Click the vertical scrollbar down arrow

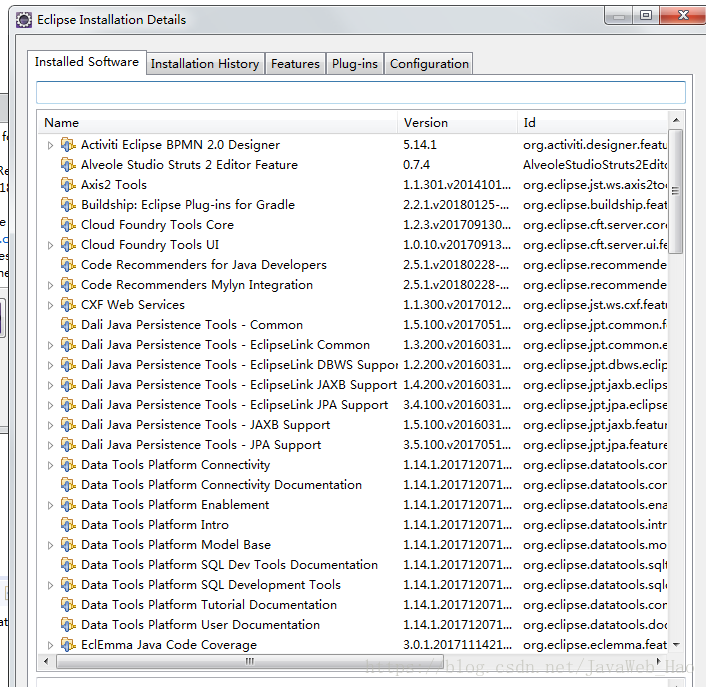[x=676, y=645]
